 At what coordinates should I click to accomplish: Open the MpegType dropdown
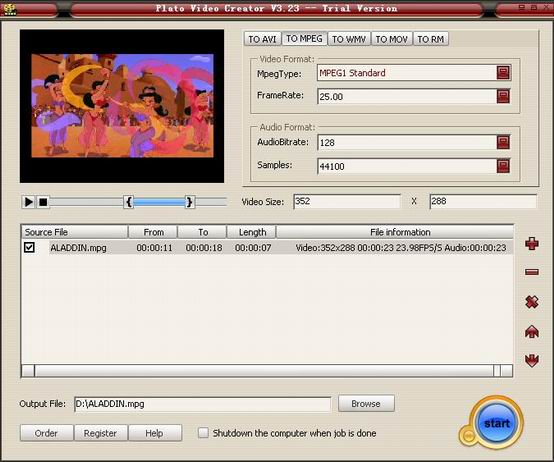click(x=503, y=73)
